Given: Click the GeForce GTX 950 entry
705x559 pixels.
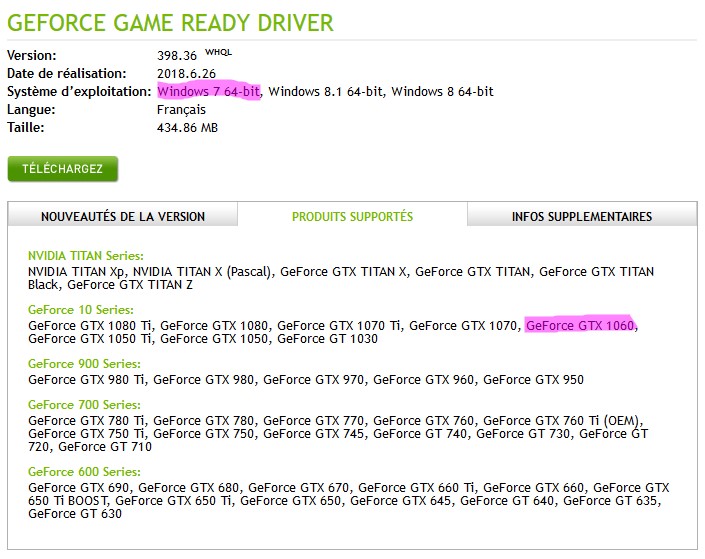Looking at the screenshot, I should 533,380.
